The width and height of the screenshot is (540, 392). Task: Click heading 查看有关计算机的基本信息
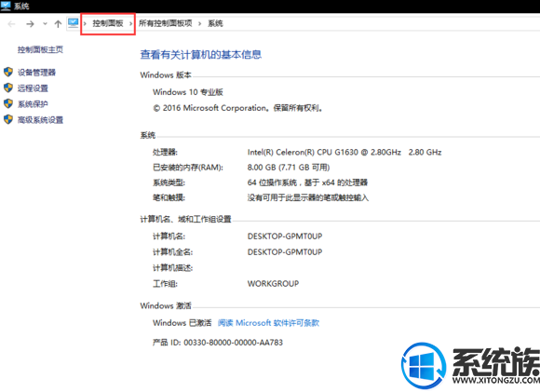201,54
